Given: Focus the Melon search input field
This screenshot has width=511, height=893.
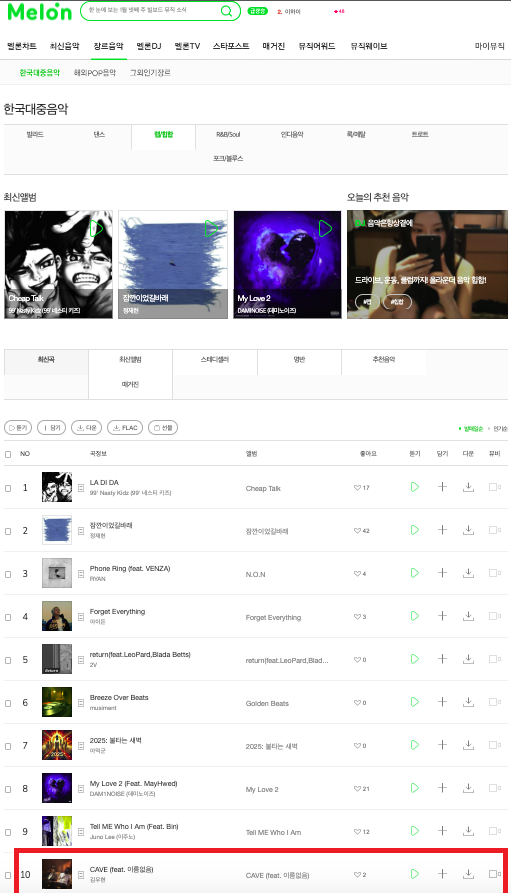Looking at the screenshot, I should pos(151,11).
